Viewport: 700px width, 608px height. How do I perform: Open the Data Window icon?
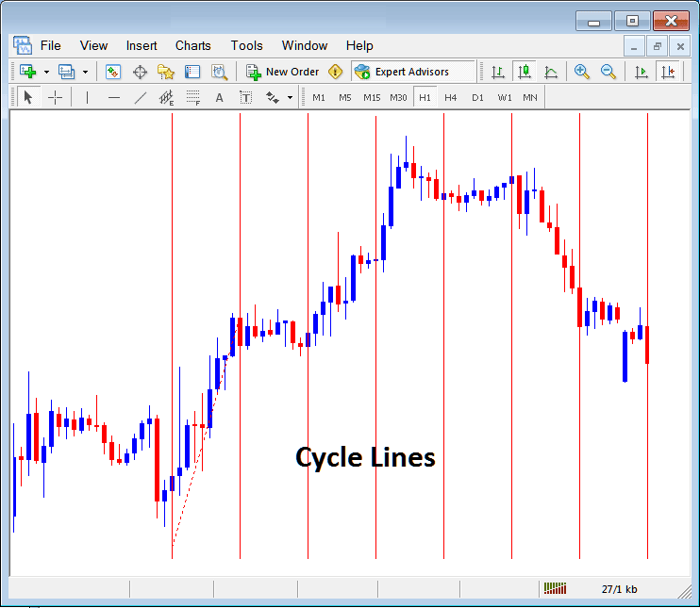click(x=140, y=72)
